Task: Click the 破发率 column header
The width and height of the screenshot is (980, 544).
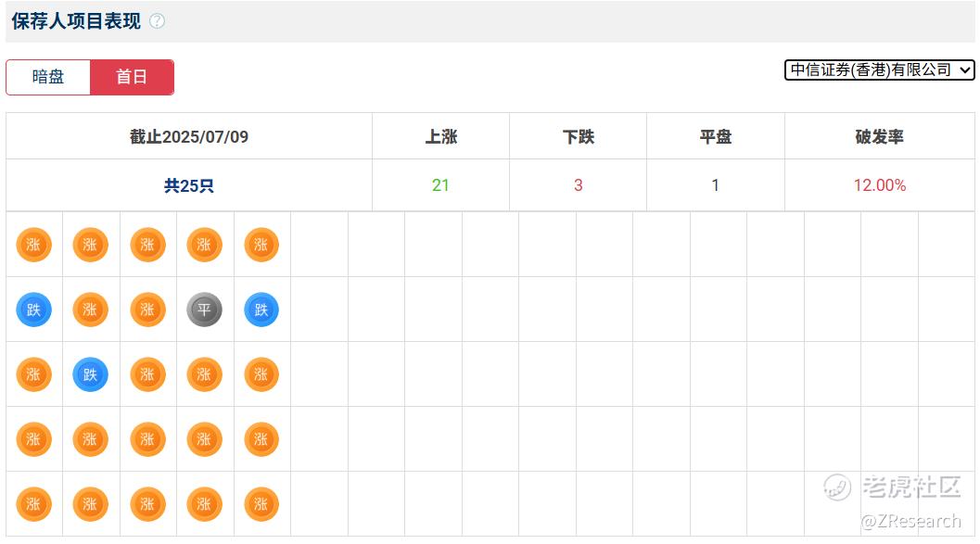Action: point(879,137)
